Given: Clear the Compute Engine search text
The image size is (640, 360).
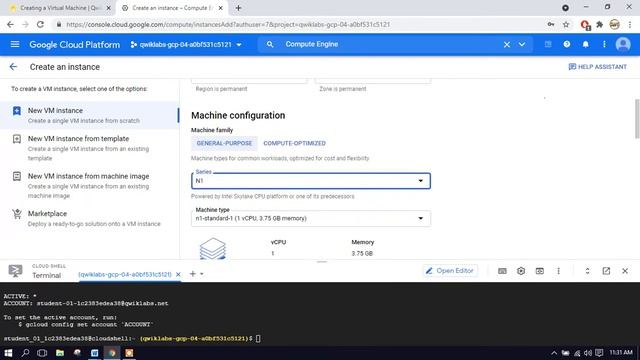Looking at the screenshot, I should pos(507,44).
